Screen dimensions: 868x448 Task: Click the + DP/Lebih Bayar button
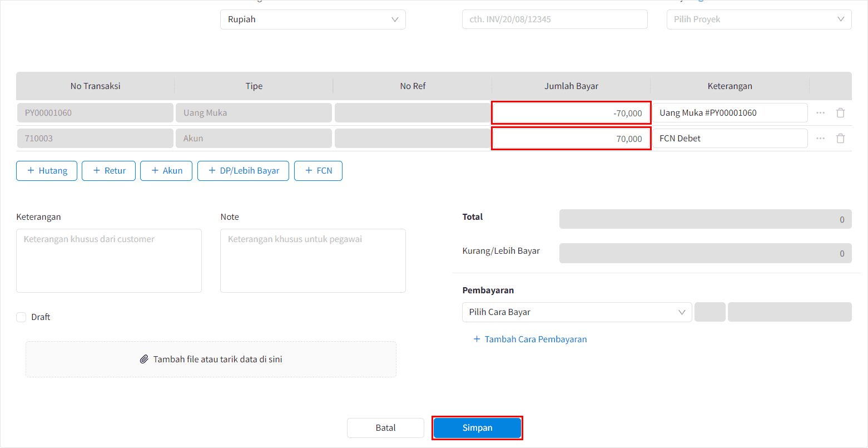click(x=243, y=171)
